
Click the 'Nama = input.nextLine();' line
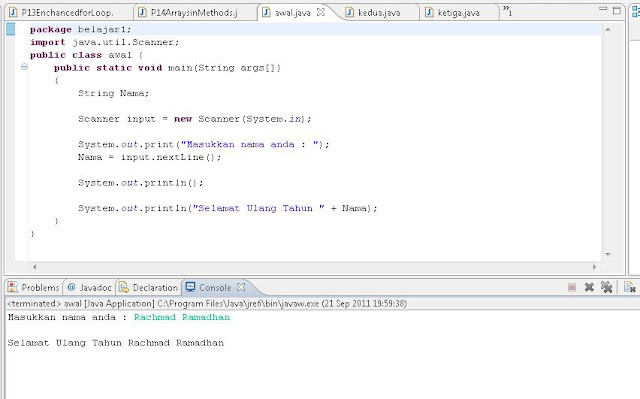149,157
